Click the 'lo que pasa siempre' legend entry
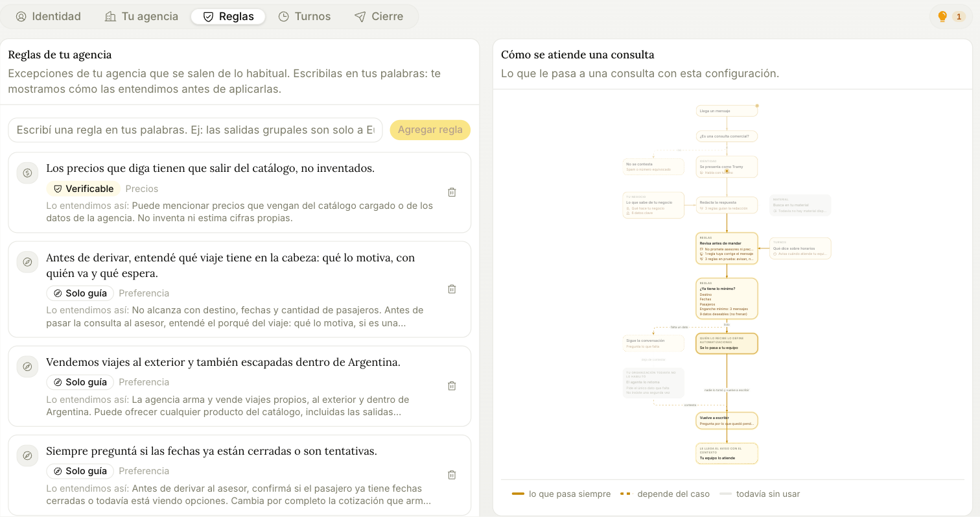980x517 pixels. (561, 494)
